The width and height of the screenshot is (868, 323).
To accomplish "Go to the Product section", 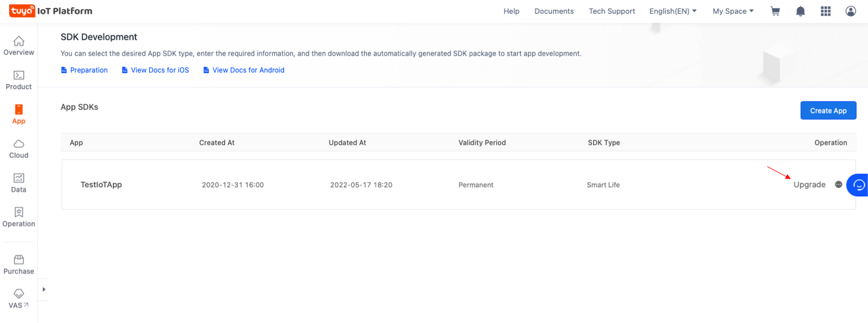I will [x=19, y=81].
